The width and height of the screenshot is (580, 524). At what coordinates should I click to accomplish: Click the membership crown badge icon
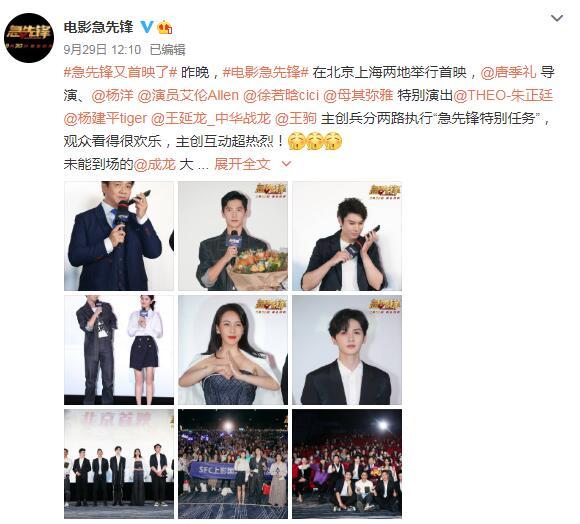point(165,27)
